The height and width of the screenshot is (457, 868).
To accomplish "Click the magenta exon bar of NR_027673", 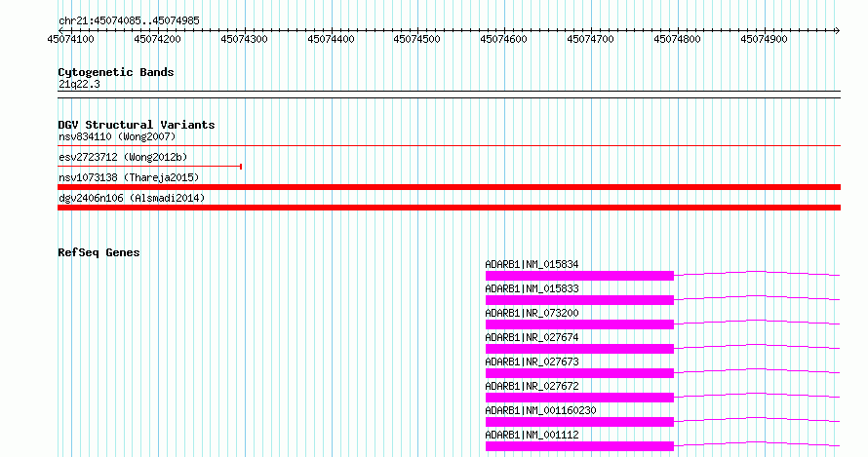I will click(x=579, y=373).
